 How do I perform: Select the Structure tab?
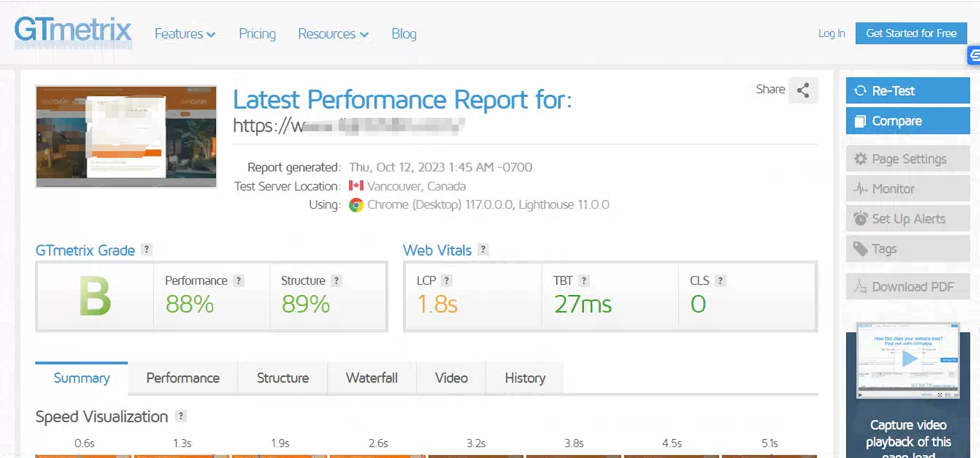(283, 378)
